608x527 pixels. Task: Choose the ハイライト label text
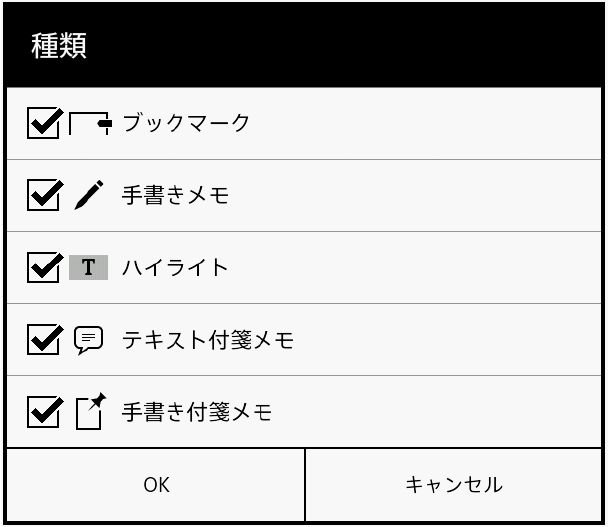pyautogui.click(x=175, y=267)
